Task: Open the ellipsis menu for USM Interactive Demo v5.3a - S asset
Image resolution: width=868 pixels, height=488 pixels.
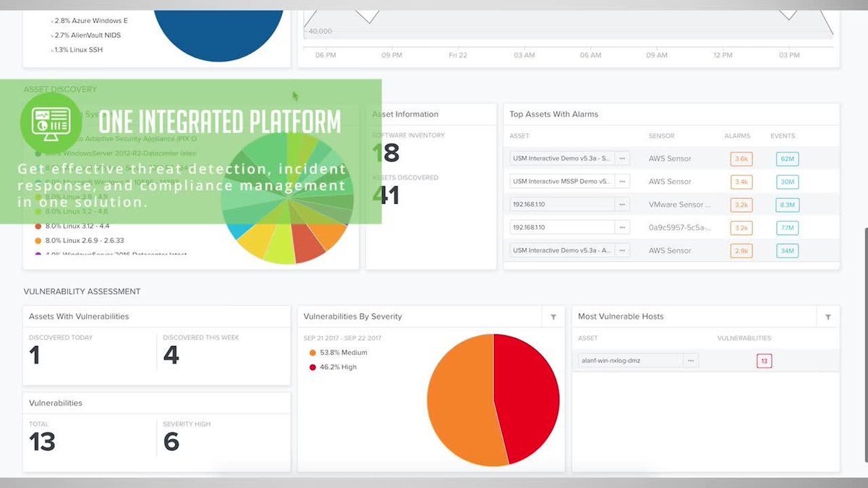Action: coord(622,158)
